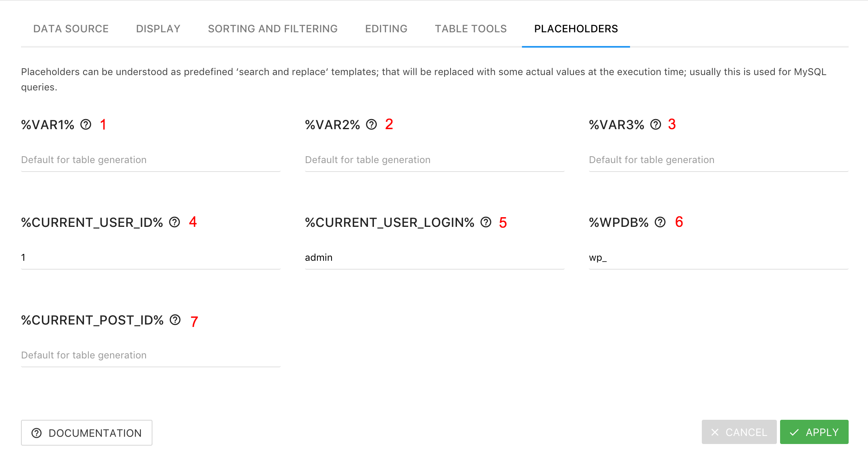Cancel the table settings changes
The height and width of the screenshot is (465, 868).
point(739,432)
